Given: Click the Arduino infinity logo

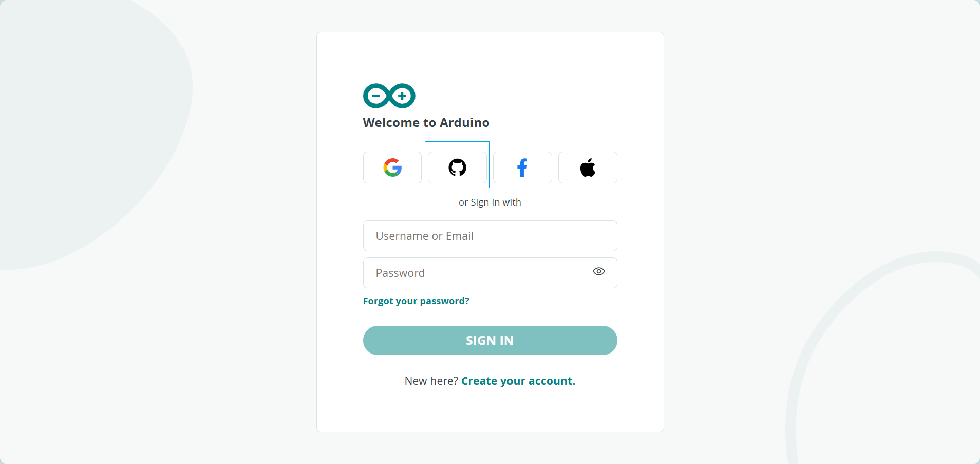Looking at the screenshot, I should point(389,96).
